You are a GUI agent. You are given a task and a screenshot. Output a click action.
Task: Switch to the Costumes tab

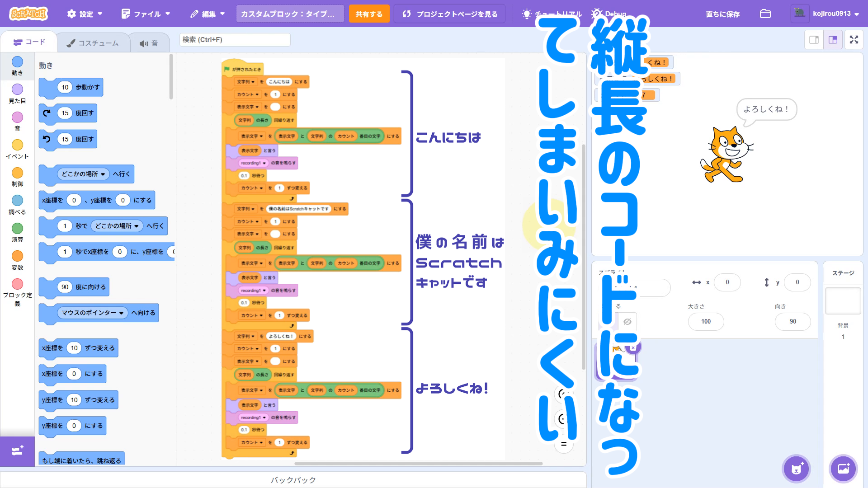pyautogui.click(x=93, y=43)
